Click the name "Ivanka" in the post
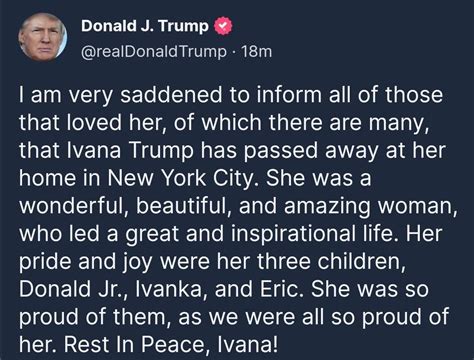Image resolution: width=474 pixels, height=360 pixels. [x=168, y=289]
